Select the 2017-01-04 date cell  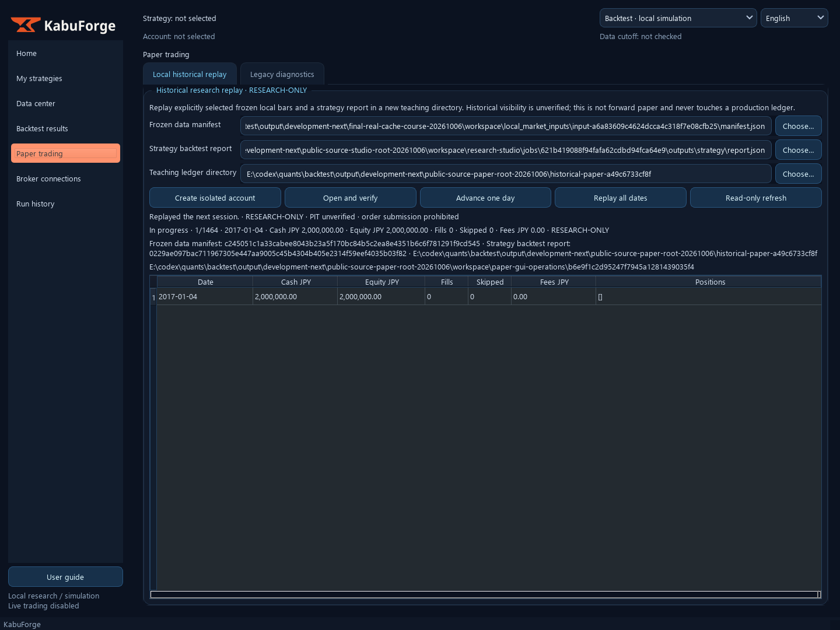pyautogui.click(x=205, y=296)
